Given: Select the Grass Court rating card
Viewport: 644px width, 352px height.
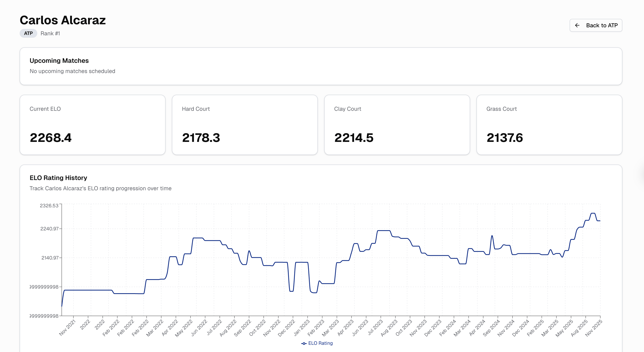Looking at the screenshot, I should pos(549,125).
